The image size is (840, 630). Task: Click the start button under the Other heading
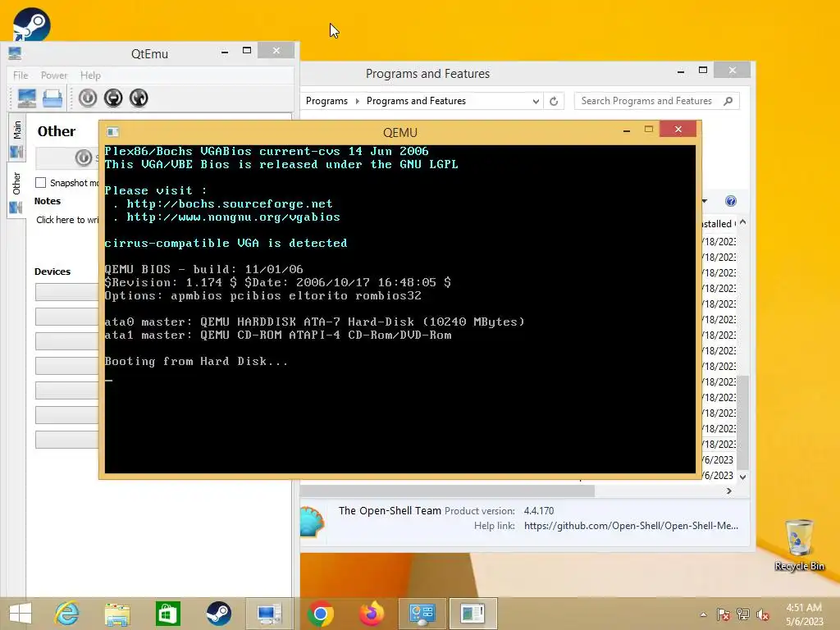click(x=67, y=157)
